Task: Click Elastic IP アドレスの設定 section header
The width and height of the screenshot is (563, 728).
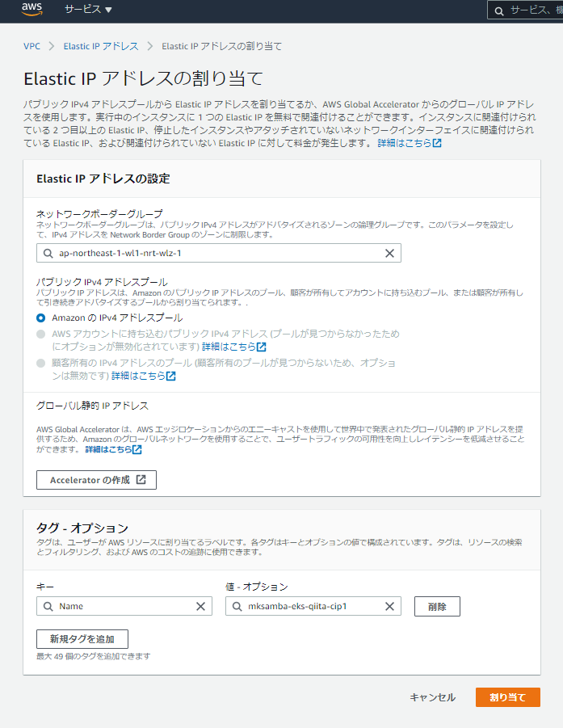Action: click(103, 179)
